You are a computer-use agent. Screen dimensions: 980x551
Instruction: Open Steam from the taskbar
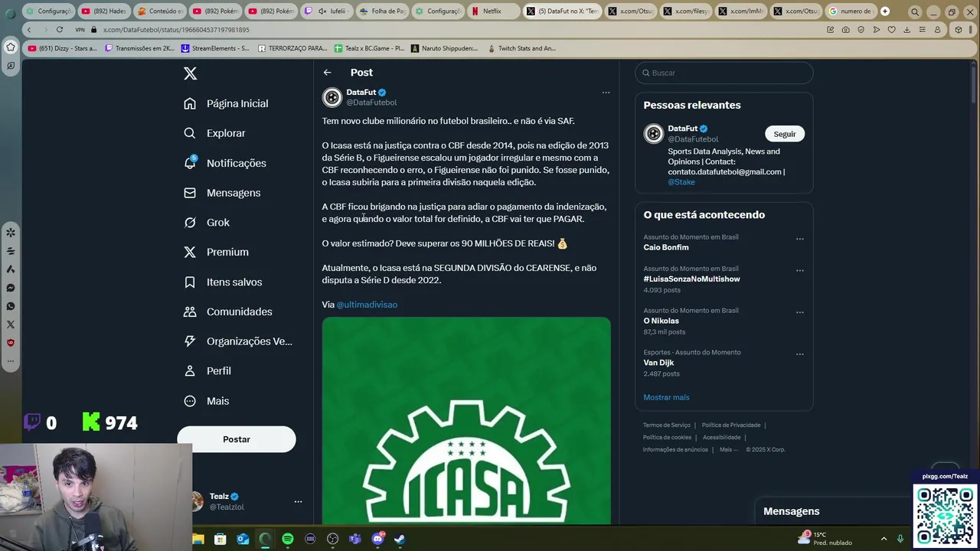(x=400, y=539)
